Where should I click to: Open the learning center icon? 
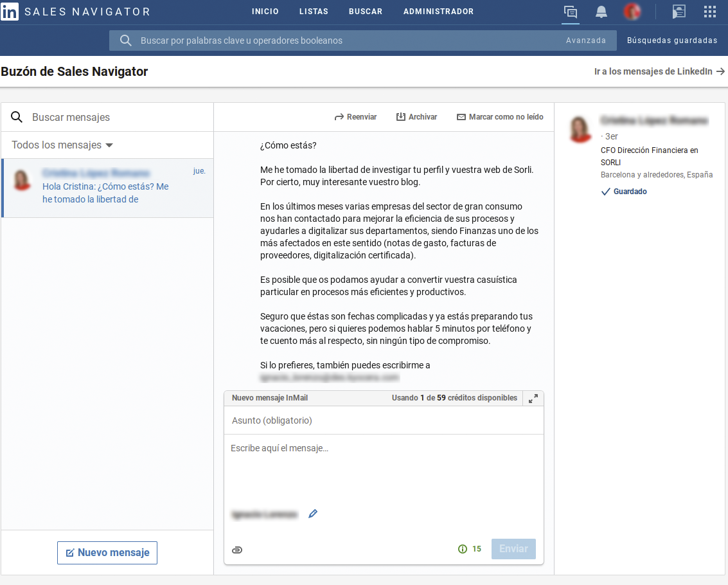click(x=679, y=12)
